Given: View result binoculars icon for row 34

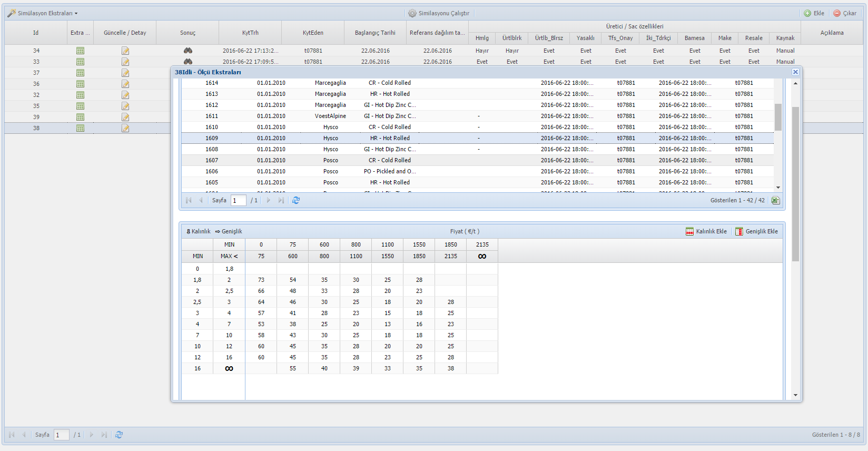Looking at the screenshot, I should tap(188, 51).
